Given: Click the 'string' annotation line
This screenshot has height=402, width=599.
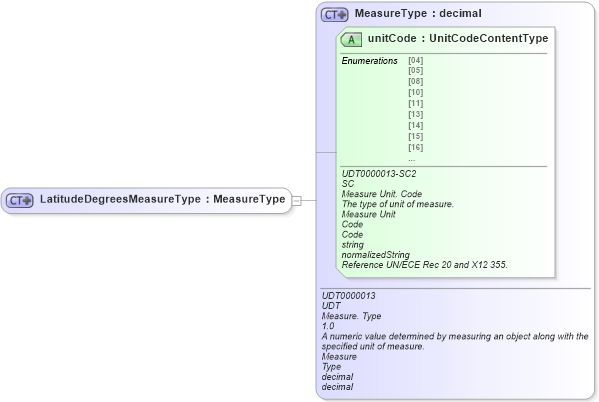Looking at the screenshot, I should [353, 245].
